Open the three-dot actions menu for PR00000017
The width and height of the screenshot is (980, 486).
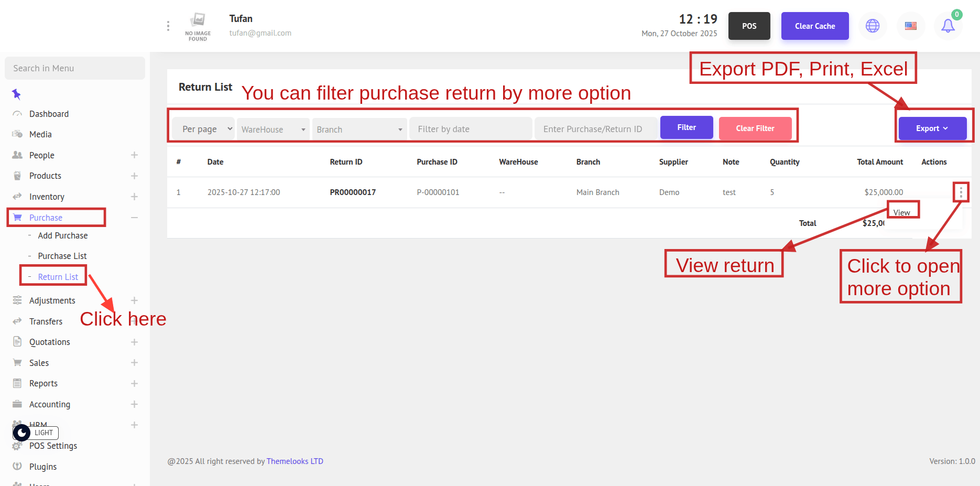961,192
